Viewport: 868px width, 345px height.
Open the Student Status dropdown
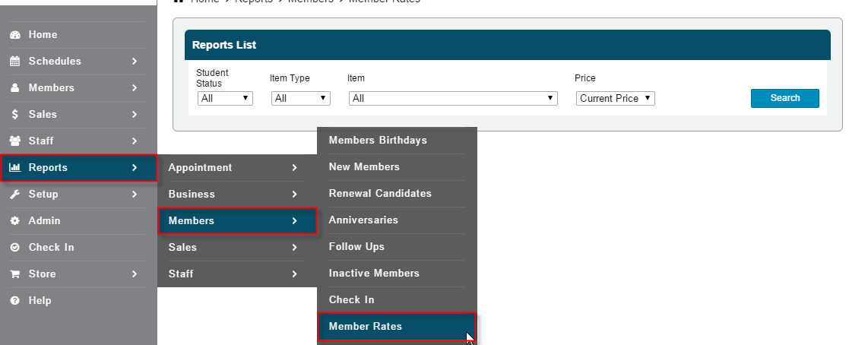[x=225, y=98]
